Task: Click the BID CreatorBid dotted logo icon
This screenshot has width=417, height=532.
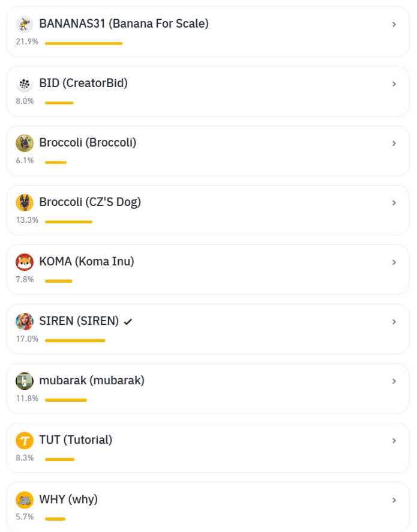Action: coord(25,84)
